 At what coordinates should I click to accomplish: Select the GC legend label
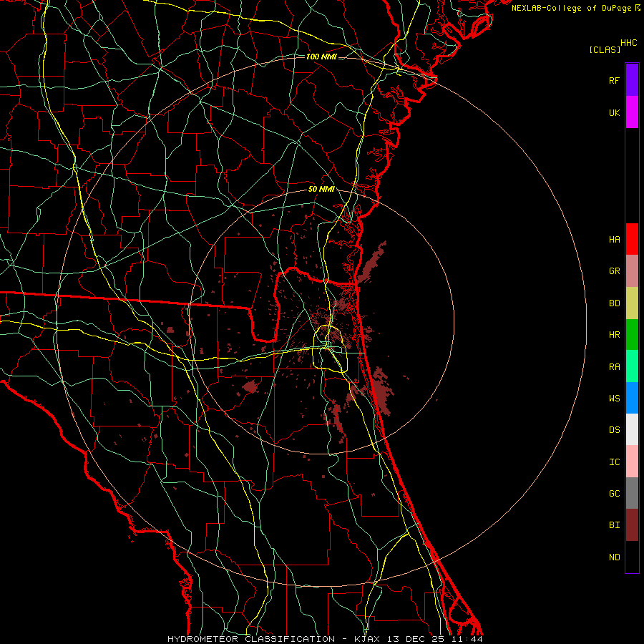tap(614, 493)
